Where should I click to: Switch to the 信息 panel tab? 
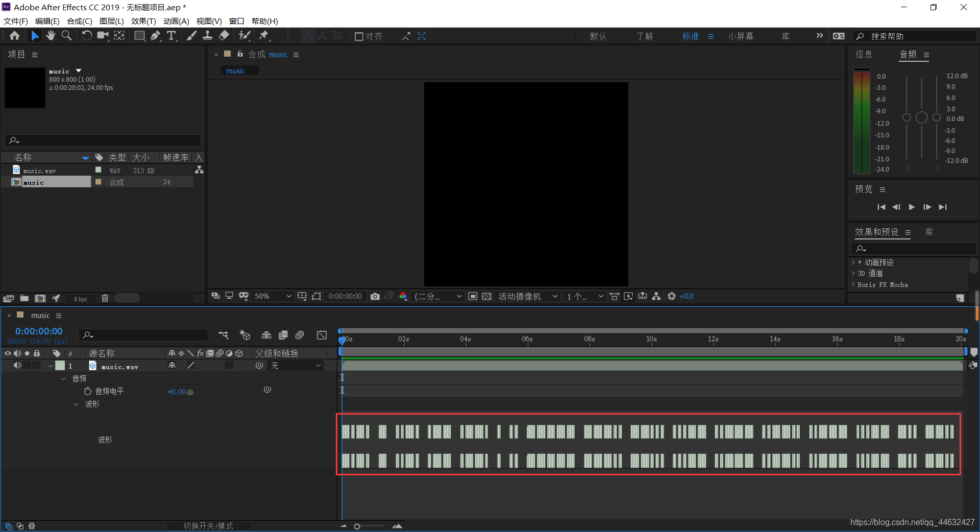(x=864, y=54)
